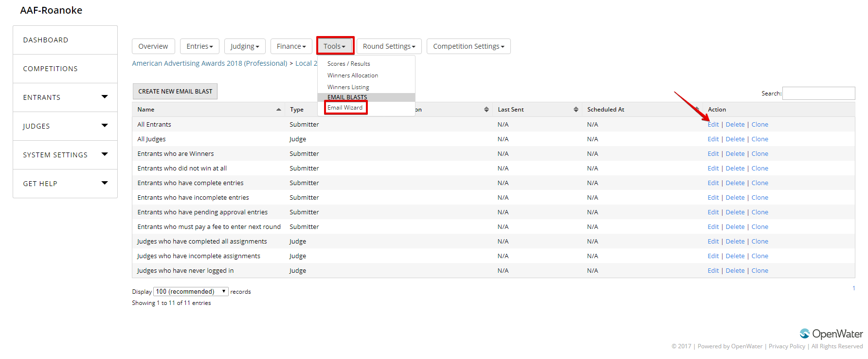Edit Entrants who must pay fee blast
This screenshot has width=868, height=359.
pos(713,227)
